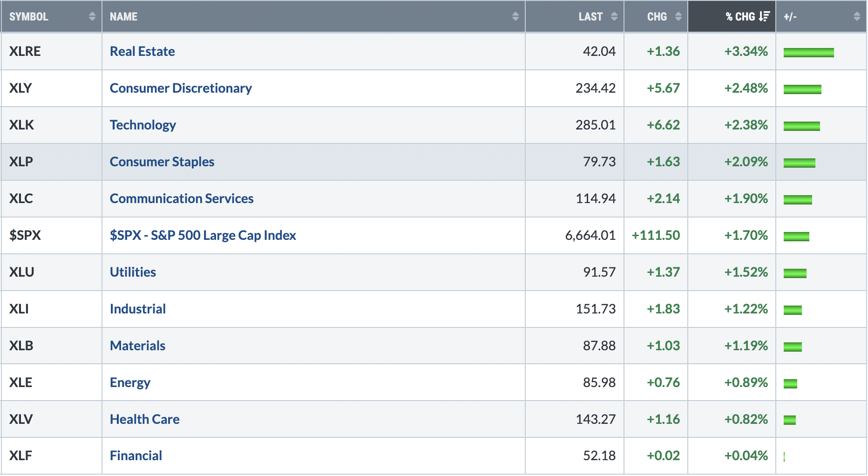The width and height of the screenshot is (868, 476).
Task: Select the XLF symbol cell
Action: coord(51,456)
